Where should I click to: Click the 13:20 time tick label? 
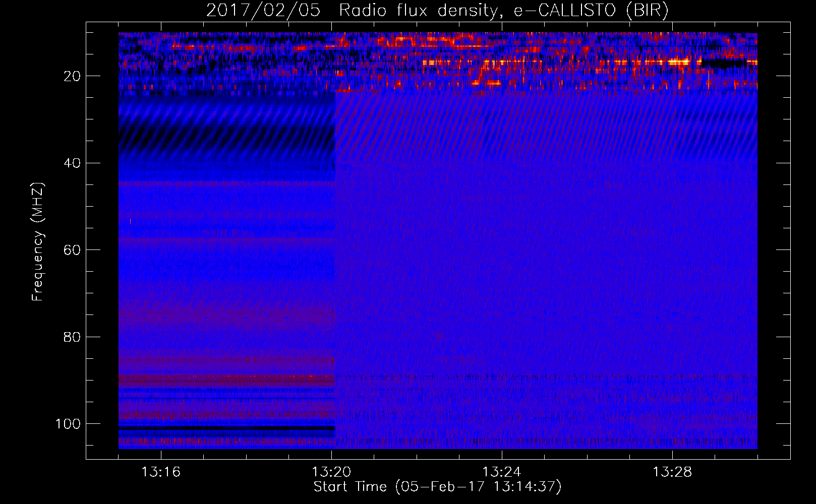click(x=331, y=472)
